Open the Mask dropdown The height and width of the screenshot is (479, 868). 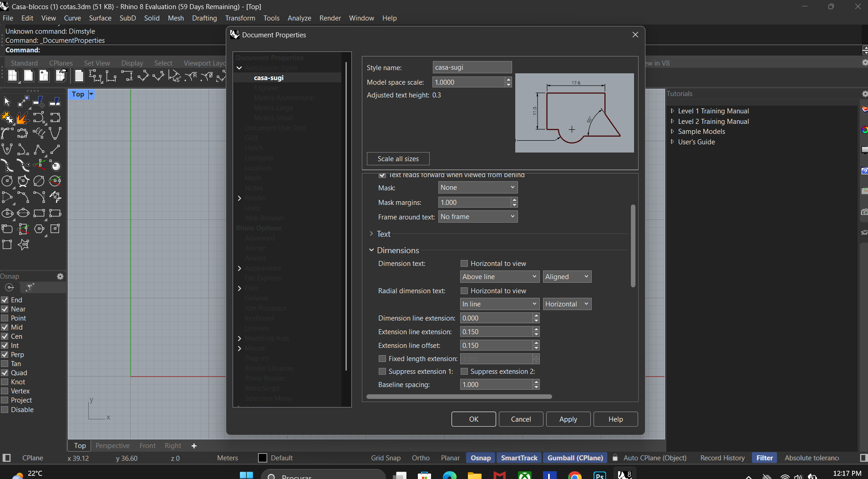(477, 188)
